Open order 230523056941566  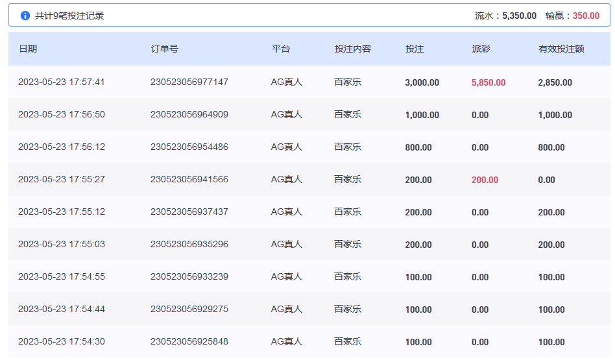tap(189, 180)
